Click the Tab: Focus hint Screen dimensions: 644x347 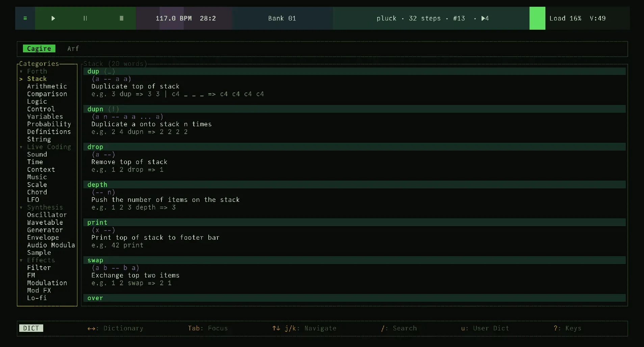(208, 328)
